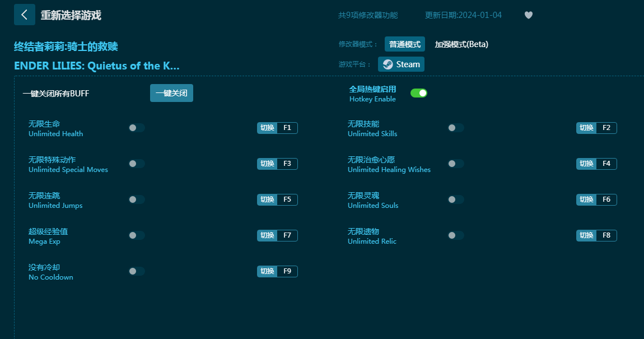Go back with the arrow icon

[x=24, y=15]
